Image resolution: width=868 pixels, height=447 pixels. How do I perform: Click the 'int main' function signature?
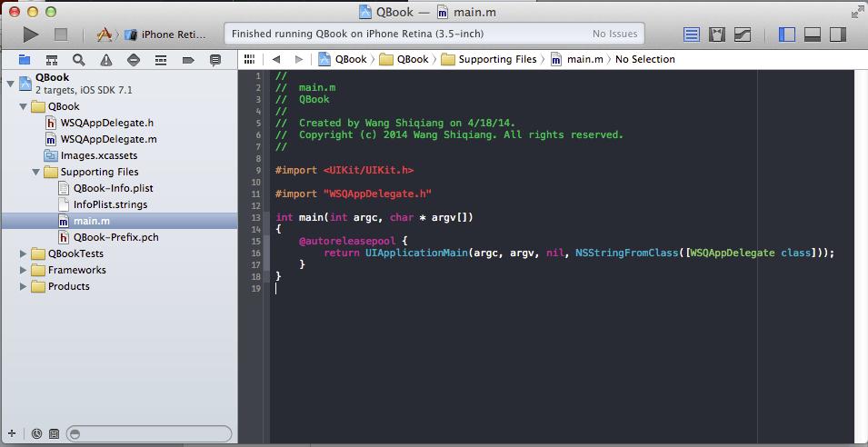pos(374,217)
